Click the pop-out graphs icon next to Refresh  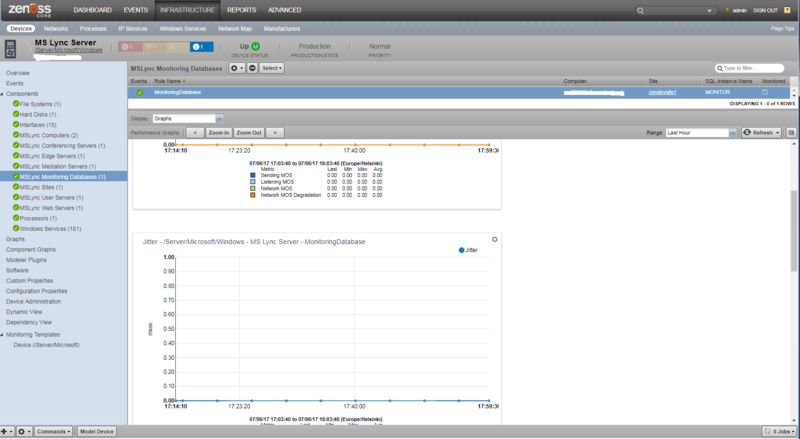[791, 133]
